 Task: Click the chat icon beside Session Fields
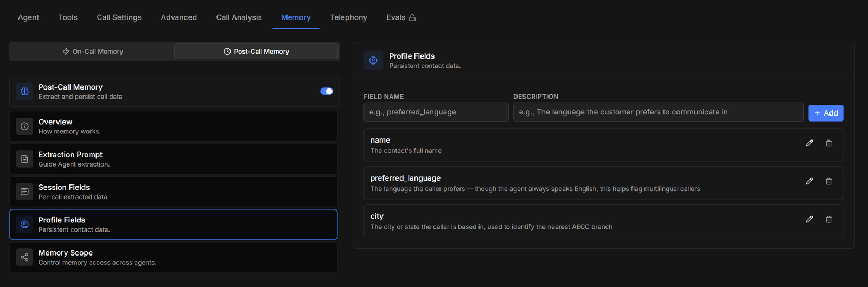pos(24,192)
